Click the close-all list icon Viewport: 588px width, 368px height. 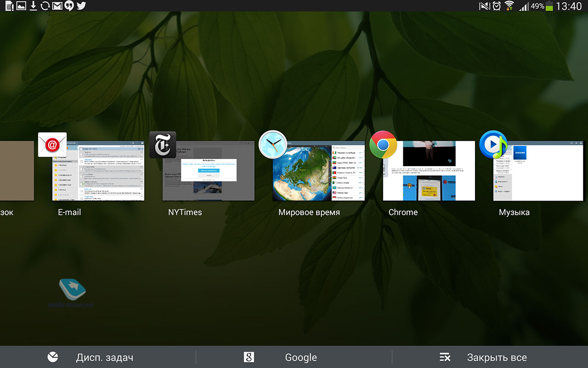(x=445, y=357)
